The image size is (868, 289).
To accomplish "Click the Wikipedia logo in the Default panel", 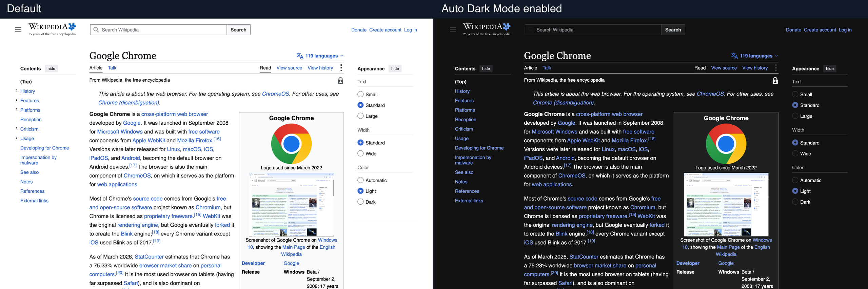I will point(52,29).
